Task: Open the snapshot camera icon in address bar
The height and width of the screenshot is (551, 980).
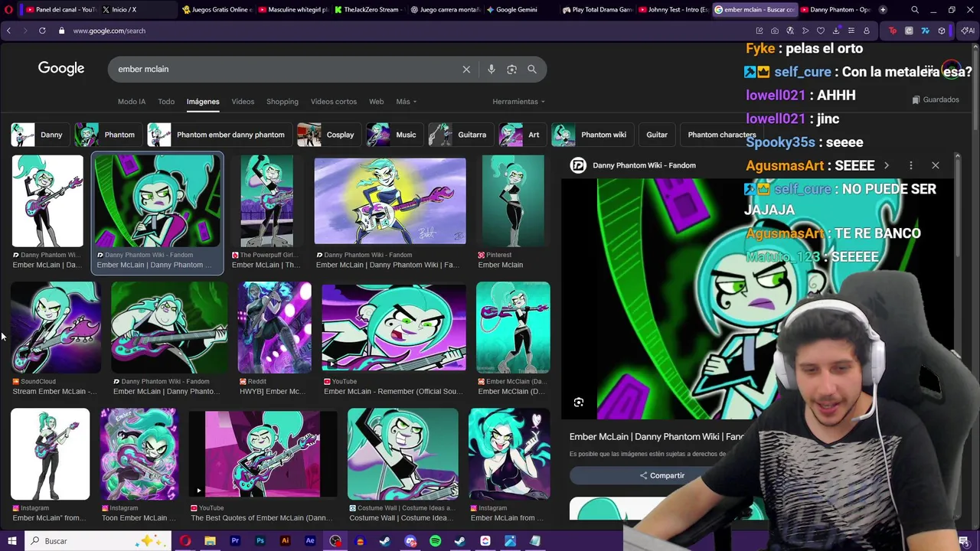Action: point(775,31)
